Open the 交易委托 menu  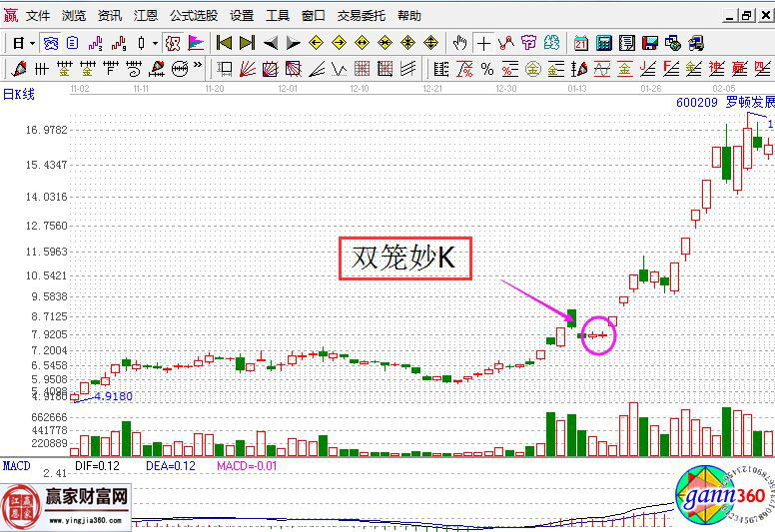[x=361, y=16]
